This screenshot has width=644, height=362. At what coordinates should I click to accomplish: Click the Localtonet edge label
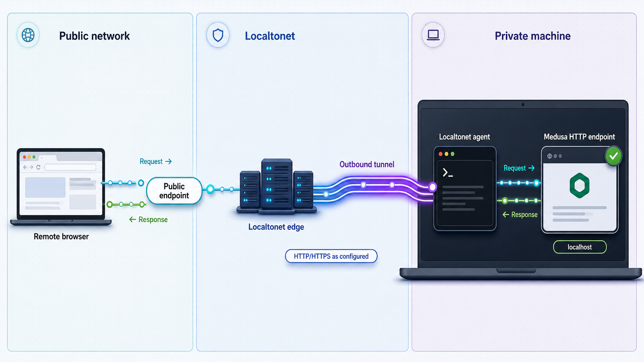pos(276,227)
